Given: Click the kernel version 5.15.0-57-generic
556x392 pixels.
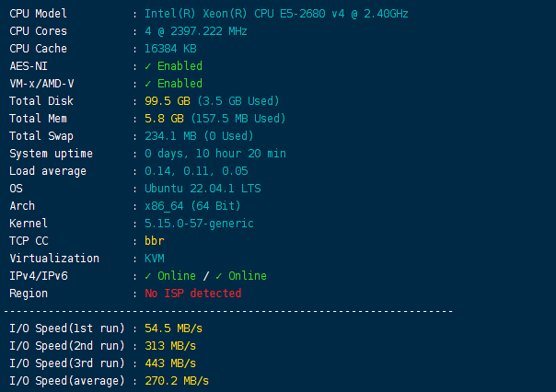Looking at the screenshot, I should (x=200, y=224).
